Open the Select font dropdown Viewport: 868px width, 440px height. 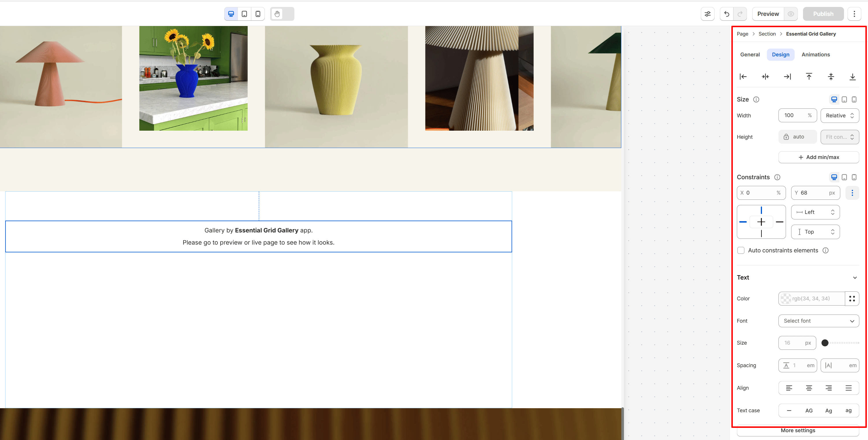point(819,321)
